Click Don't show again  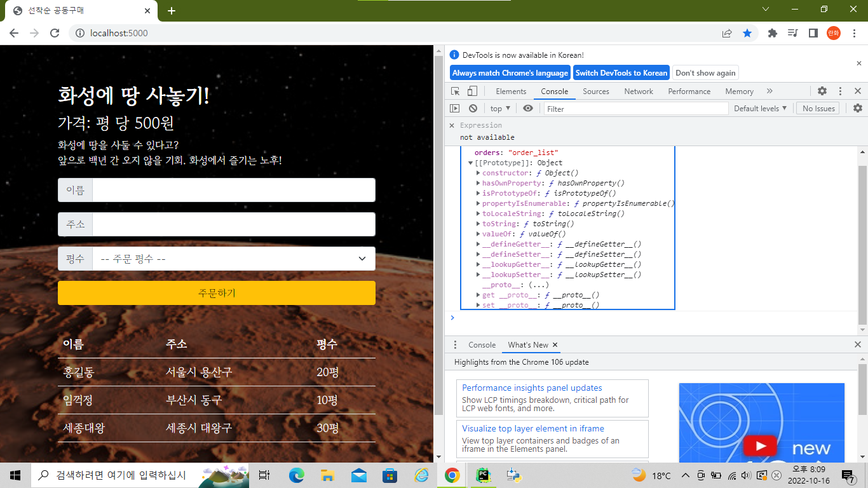coord(705,73)
